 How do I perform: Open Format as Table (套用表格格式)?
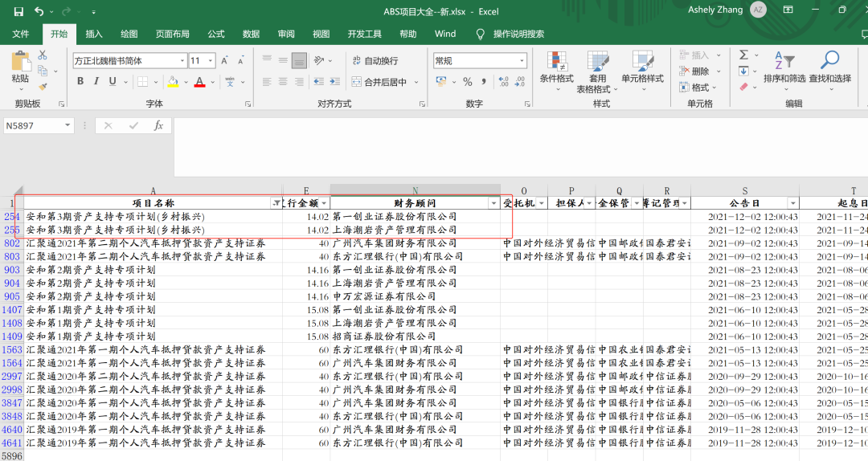(597, 72)
